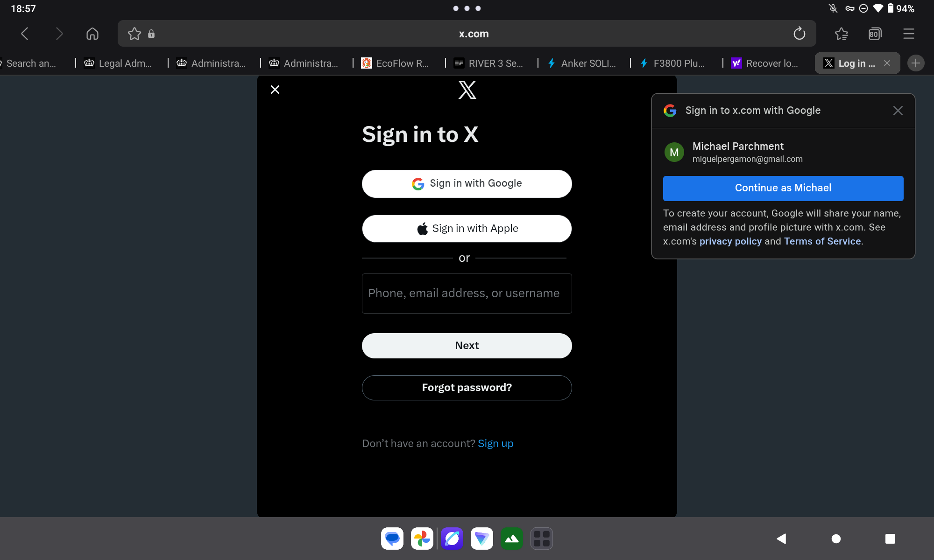
Task: Open the bookmarks list icon
Action: click(841, 34)
